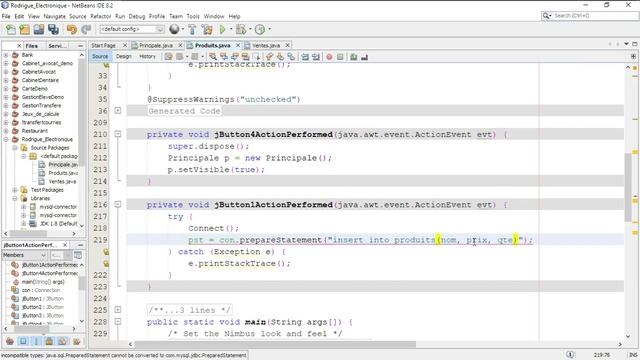Open the Profile Project dropdown arrow
Image resolution: width=640 pixels, height=360 pixels.
point(269,29)
